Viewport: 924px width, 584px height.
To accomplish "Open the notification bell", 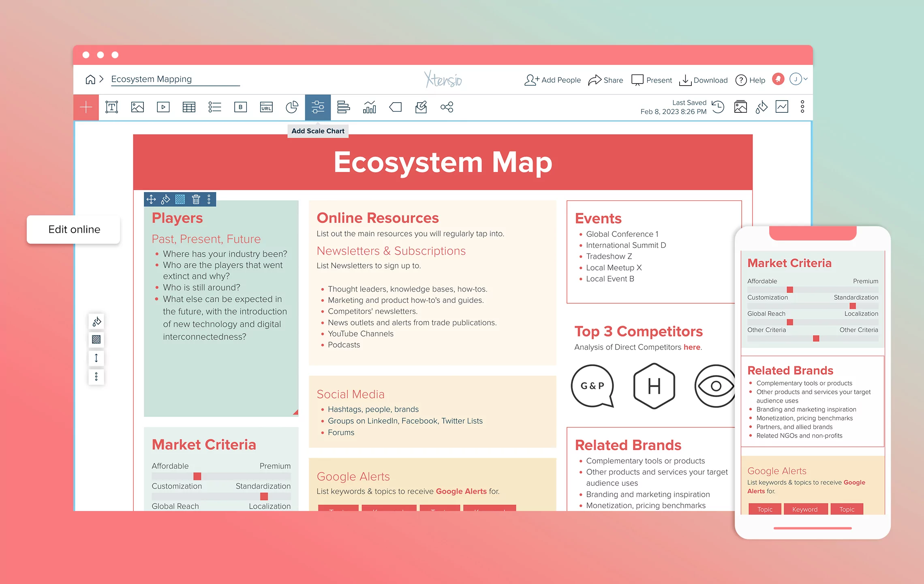I will pos(778,79).
